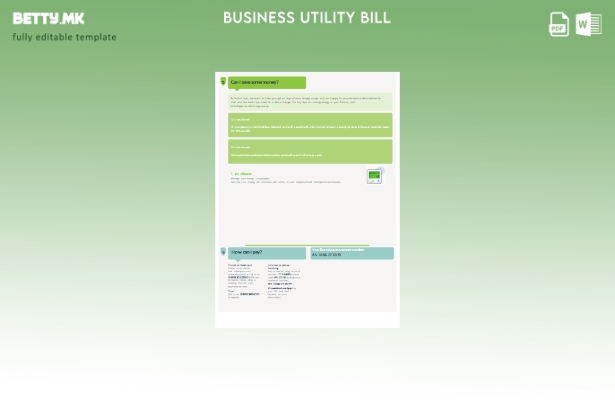Click the thin green divider line

click(x=300, y=244)
